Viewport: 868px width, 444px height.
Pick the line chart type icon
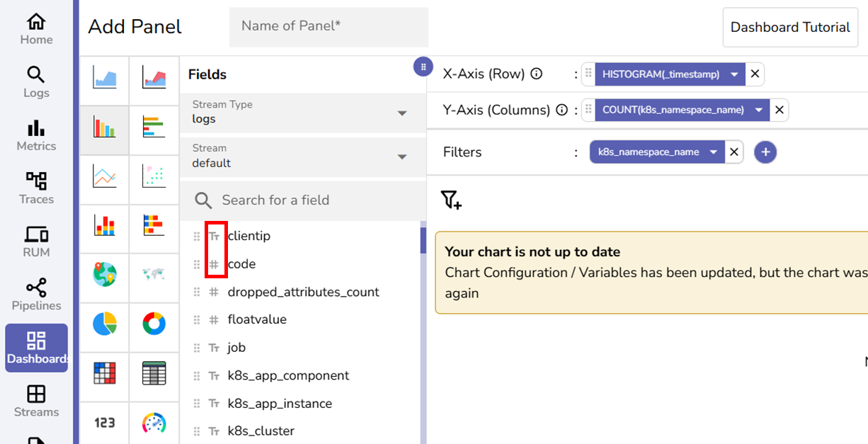pos(105,176)
